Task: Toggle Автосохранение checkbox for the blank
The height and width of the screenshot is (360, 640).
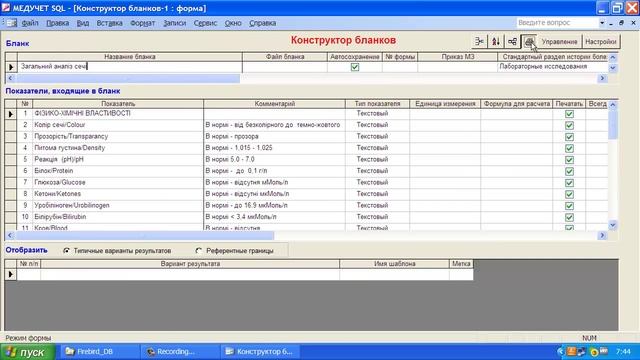Action: coord(355,67)
